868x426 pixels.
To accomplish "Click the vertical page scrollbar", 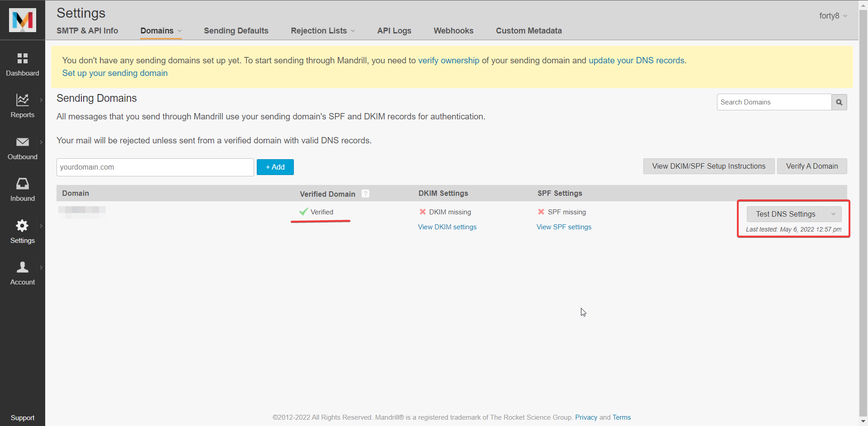I will pos(863,213).
